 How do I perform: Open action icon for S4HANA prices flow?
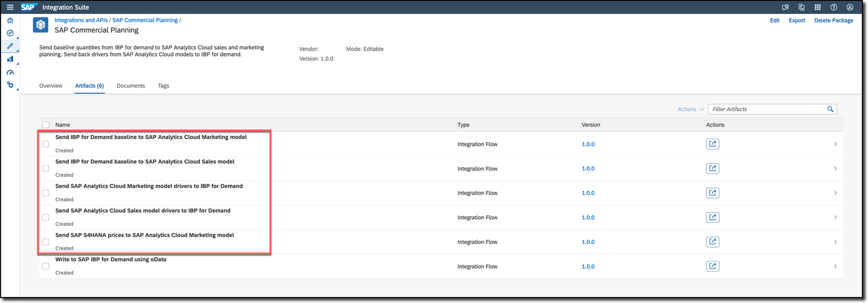[712, 242]
